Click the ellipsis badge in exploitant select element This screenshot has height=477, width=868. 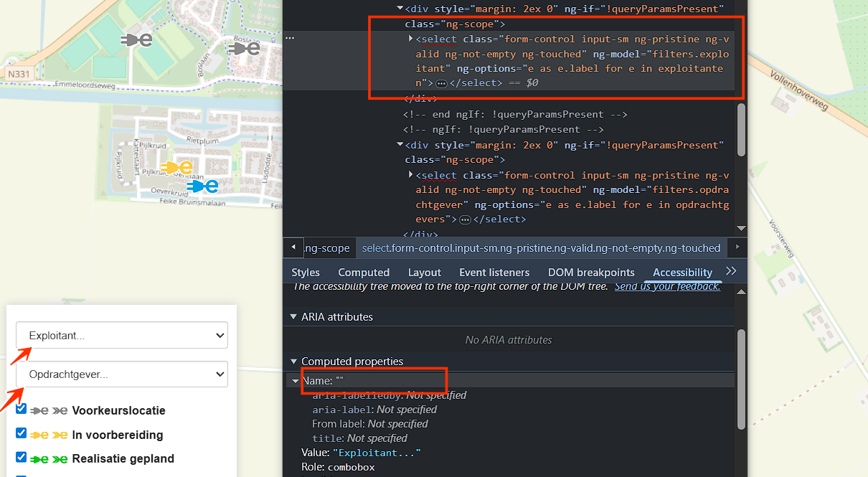pyautogui.click(x=441, y=83)
